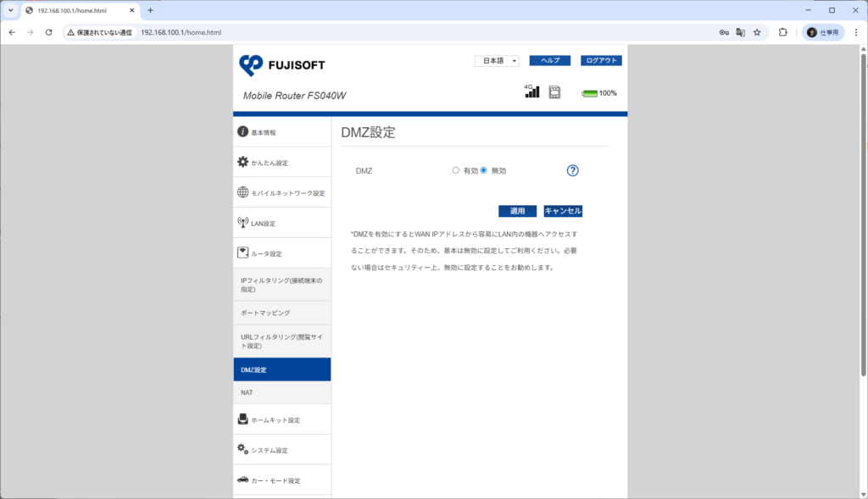Expand the ルータ設定 sidebar section
Viewport: 868px width, 499px height.
point(281,253)
